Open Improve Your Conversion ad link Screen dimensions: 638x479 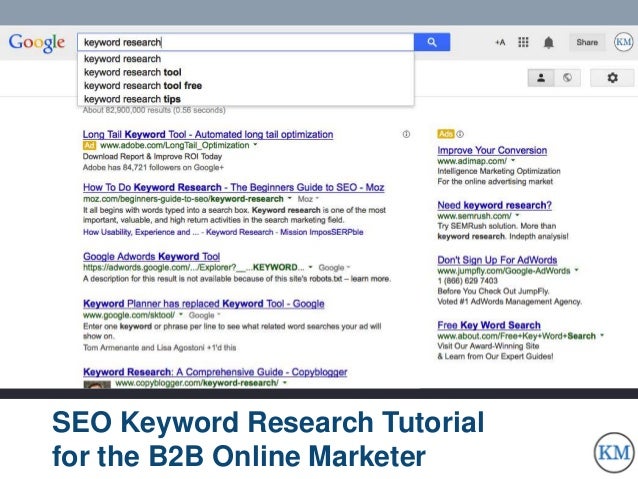[x=492, y=150]
